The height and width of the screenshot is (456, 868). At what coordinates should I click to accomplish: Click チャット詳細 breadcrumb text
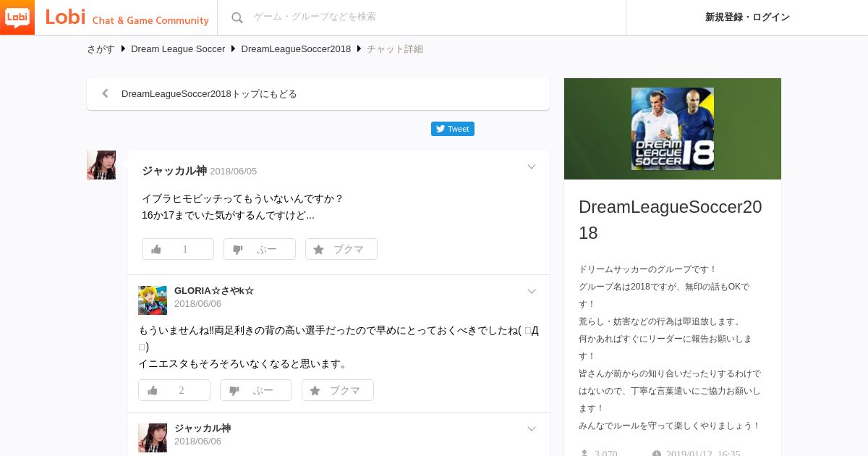click(395, 49)
